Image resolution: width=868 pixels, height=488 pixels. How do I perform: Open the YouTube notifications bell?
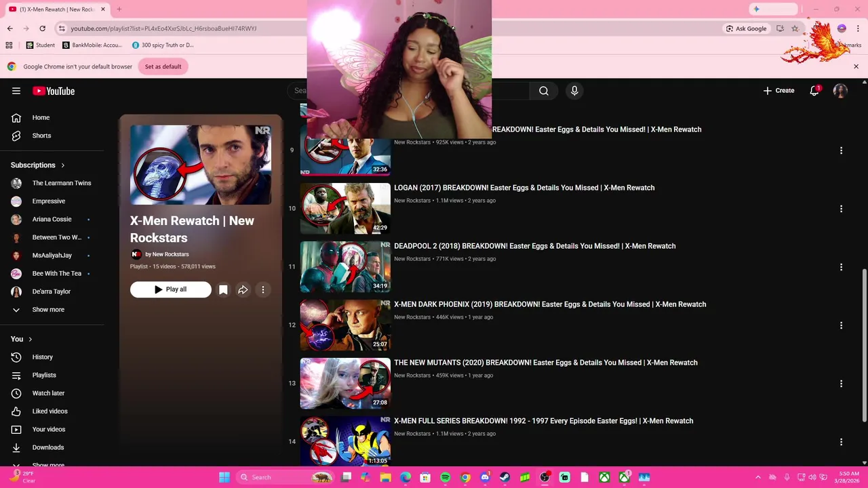pos(814,91)
